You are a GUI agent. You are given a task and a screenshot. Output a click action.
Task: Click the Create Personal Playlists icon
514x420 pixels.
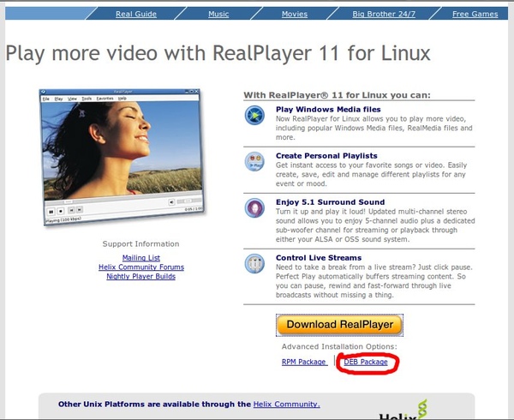254,161
